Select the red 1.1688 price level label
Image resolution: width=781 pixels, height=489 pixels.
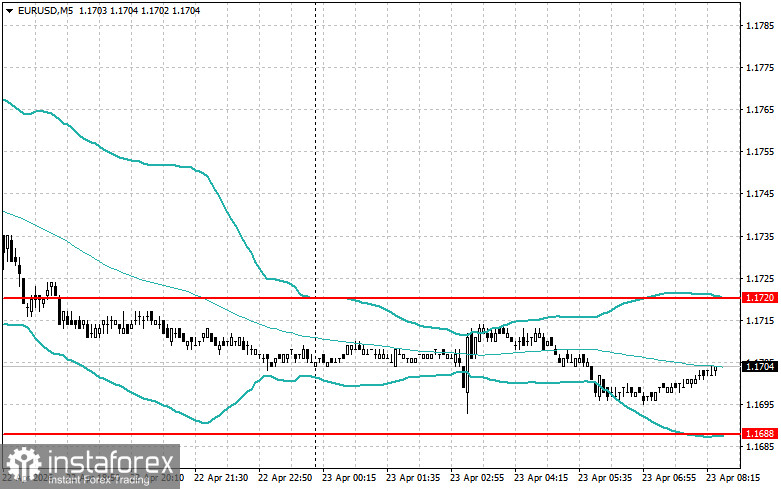coord(760,434)
